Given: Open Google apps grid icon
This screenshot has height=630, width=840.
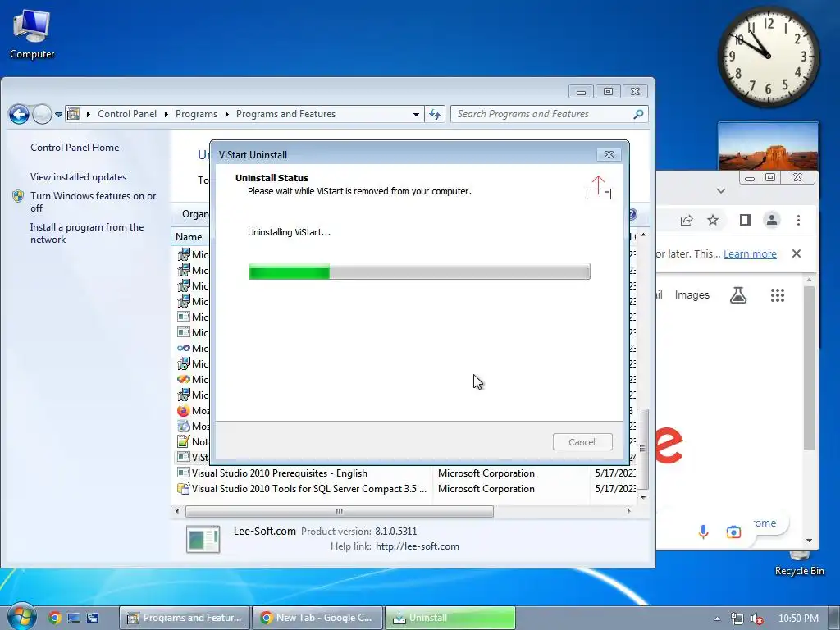Looking at the screenshot, I should [x=778, y=295].
